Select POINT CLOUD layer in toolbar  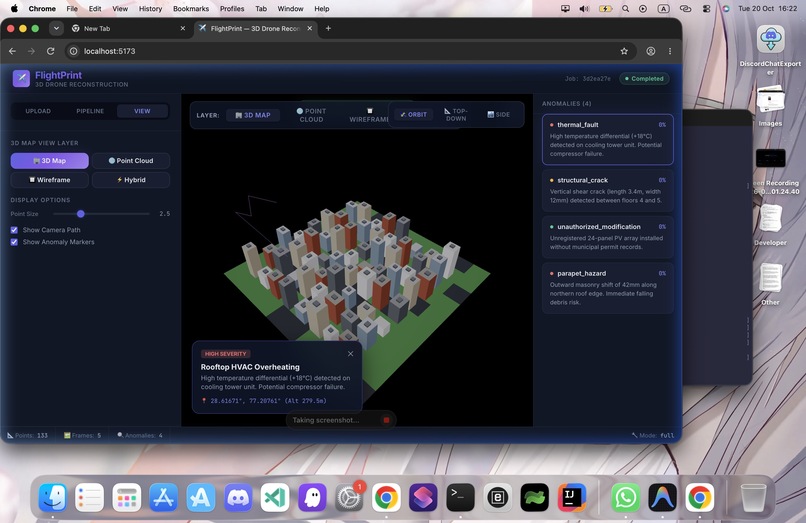pos(311,115)
